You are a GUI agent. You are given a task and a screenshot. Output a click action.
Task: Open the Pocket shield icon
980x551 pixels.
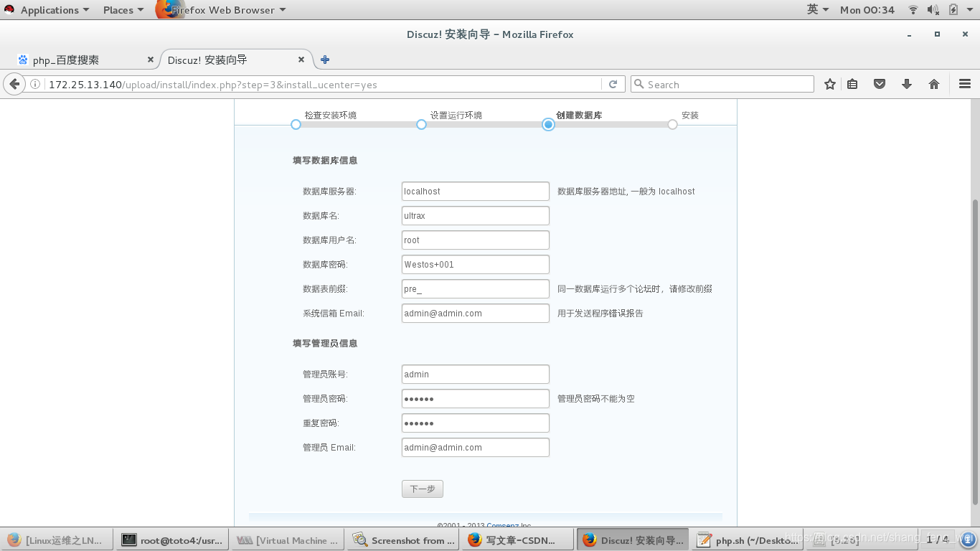[x=880, y=84]
